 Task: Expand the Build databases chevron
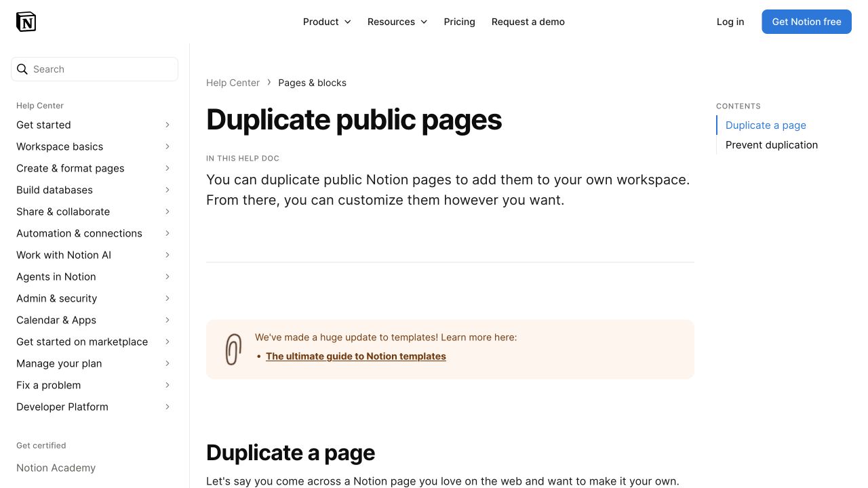(x=167, y=190)
